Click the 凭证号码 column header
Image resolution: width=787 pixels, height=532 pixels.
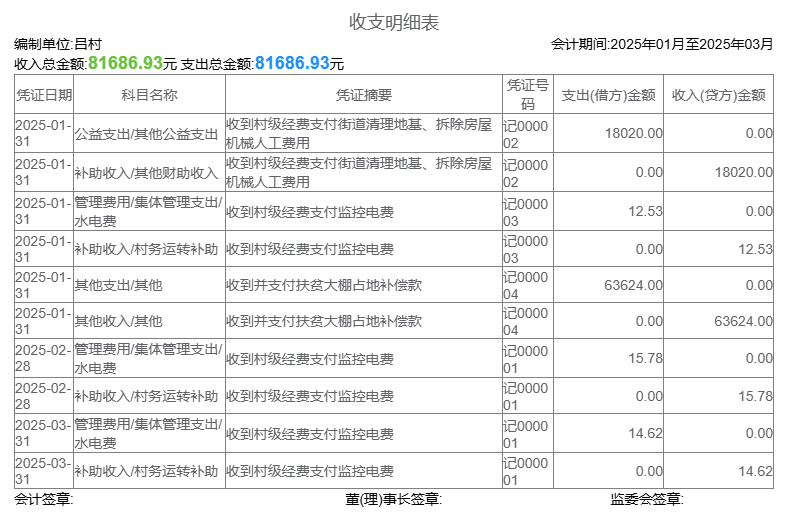(x=527, y=95)
